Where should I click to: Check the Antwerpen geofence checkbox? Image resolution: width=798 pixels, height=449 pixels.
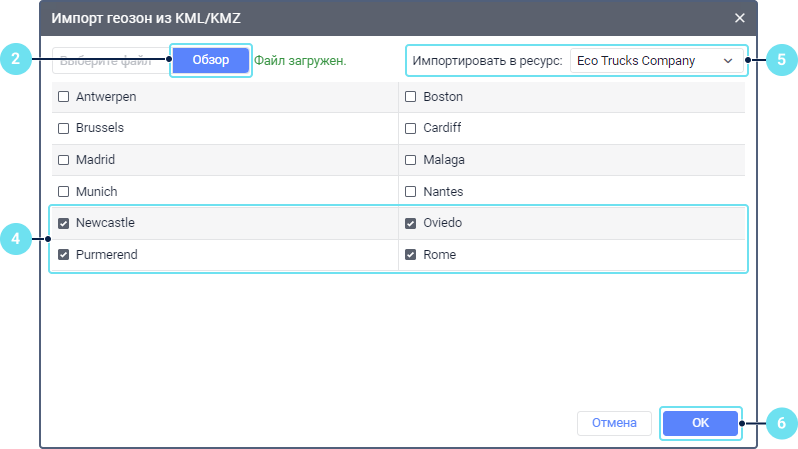point(64,98)
